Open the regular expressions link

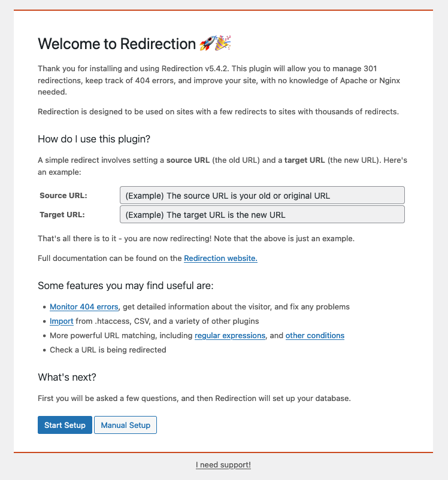[x=230, y=336]
